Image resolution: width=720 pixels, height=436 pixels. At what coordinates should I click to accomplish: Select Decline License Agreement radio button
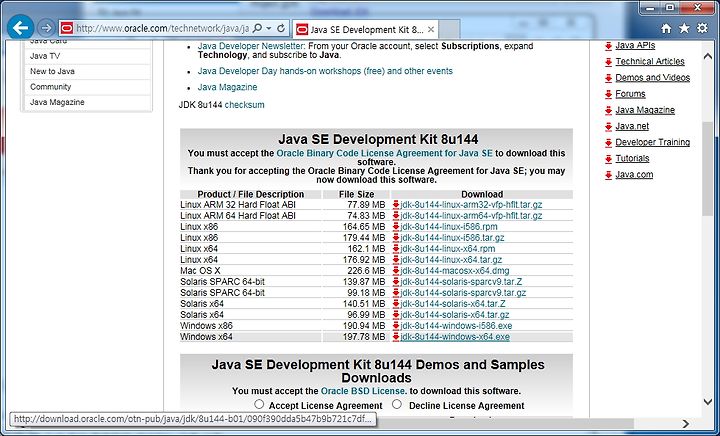click(x=397, y=404)
